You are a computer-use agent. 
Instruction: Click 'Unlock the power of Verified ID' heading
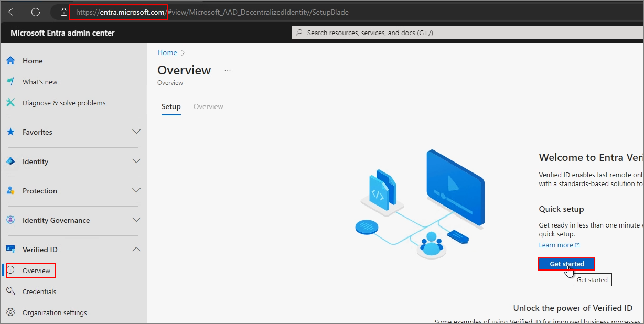click(573, 308)
